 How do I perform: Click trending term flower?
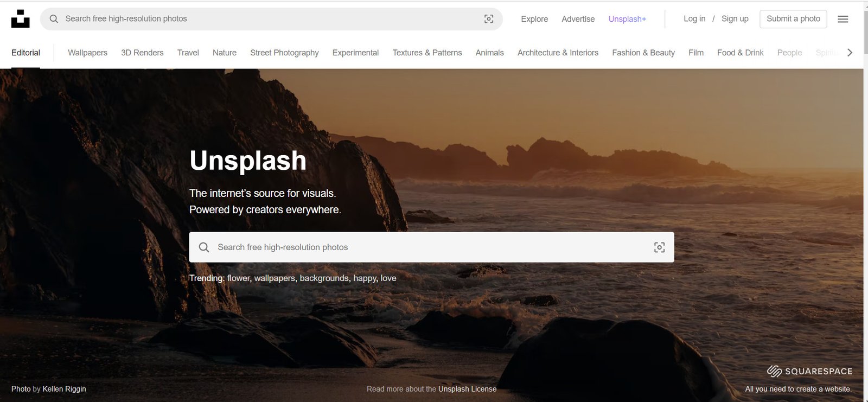(239, 278)
